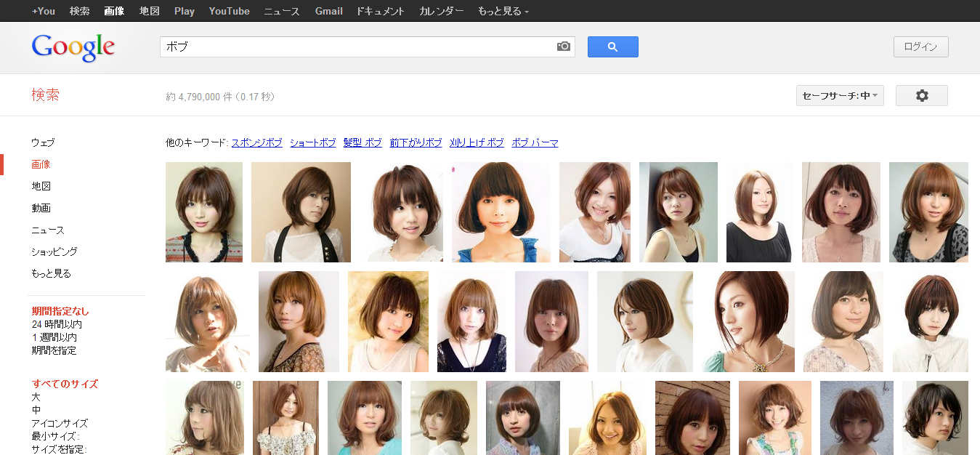The width and height of the screenshot is (980, 455).
Task: Click ショッピング in the left sidebar
Action: pyautogui.click(x=54, y=251)
